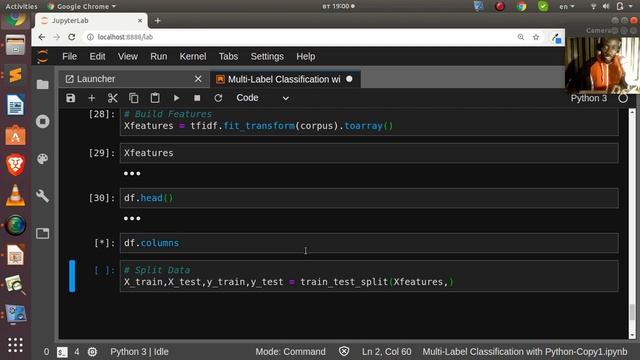Screen dimensions: 640x360
Task: Click terminals count icon in status bar
Action: click(62, 352)
